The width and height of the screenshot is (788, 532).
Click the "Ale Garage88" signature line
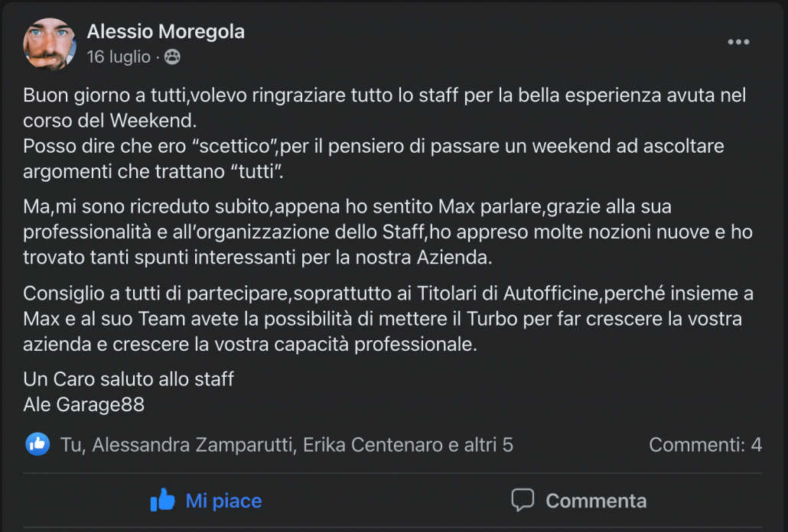(84, 404)
